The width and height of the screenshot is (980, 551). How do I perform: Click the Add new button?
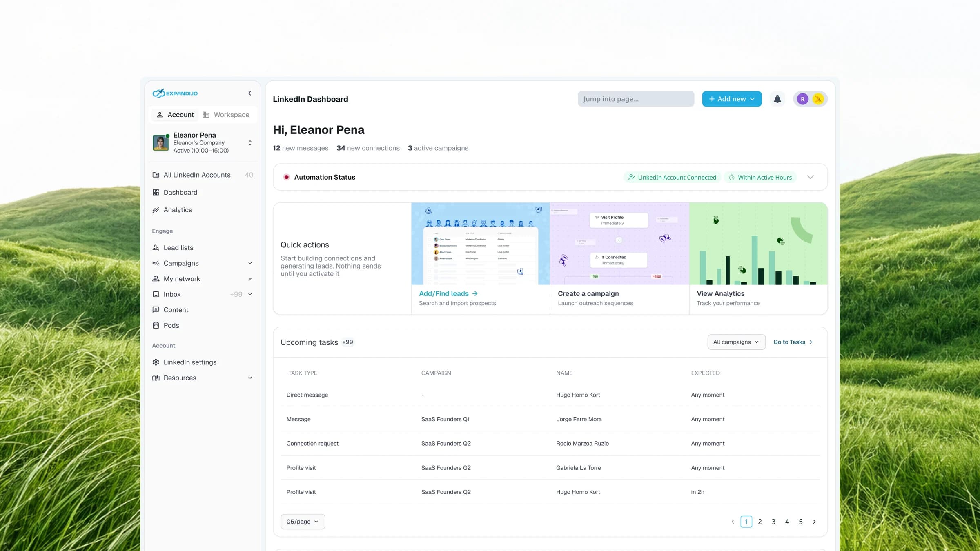click(732, 99)
